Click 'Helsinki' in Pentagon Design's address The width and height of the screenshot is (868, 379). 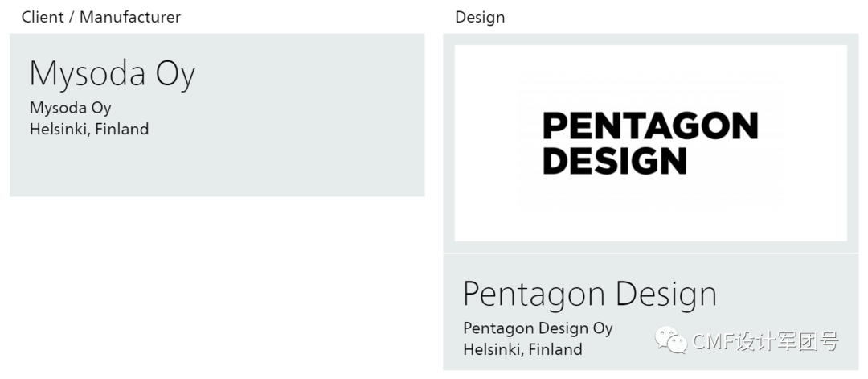491,349
